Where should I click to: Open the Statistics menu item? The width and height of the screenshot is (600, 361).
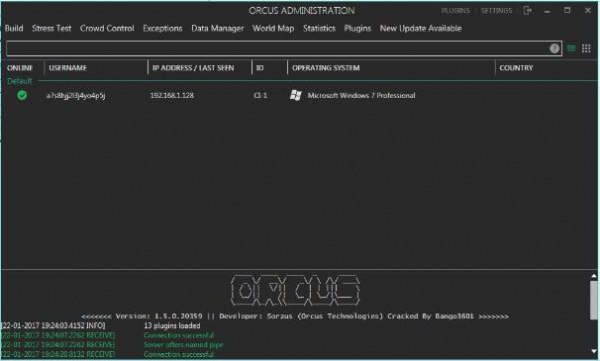click(319, 28)
